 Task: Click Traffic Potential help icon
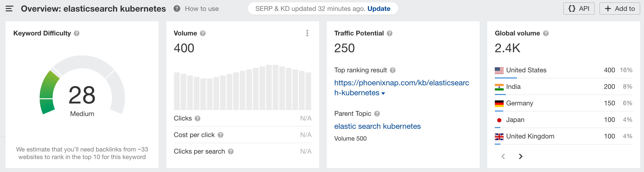click(x=390, y=33)
